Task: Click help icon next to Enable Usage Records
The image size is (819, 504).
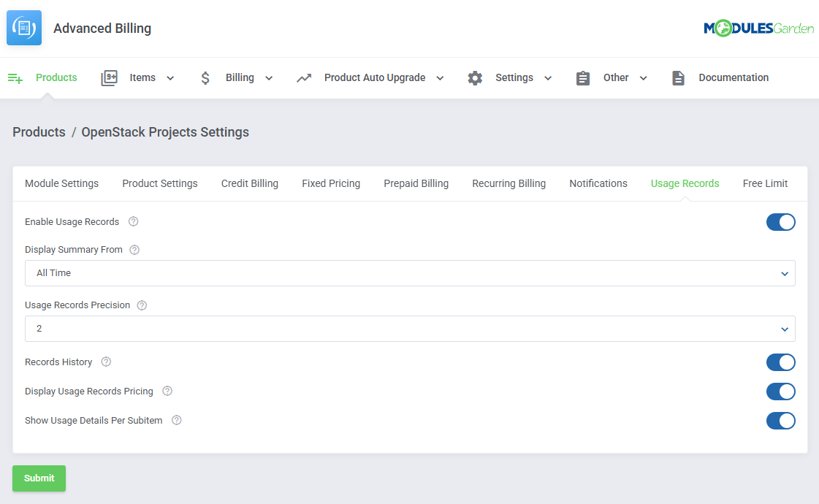Action: (133, 221)
